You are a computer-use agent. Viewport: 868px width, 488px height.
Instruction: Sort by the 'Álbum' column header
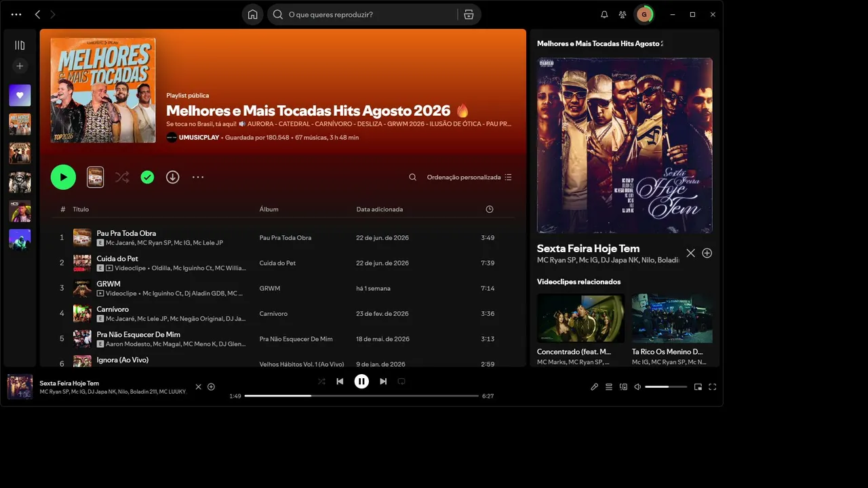click(269, 209)
